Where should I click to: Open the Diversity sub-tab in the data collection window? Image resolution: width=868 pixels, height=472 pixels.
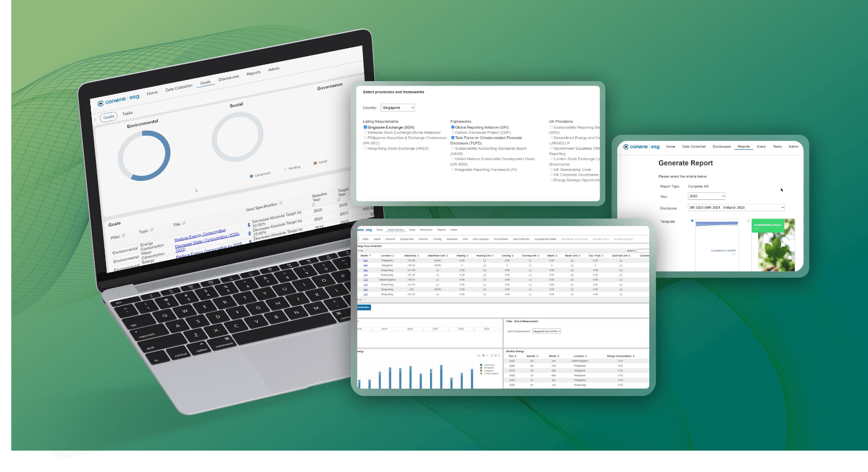coord(423,239)
